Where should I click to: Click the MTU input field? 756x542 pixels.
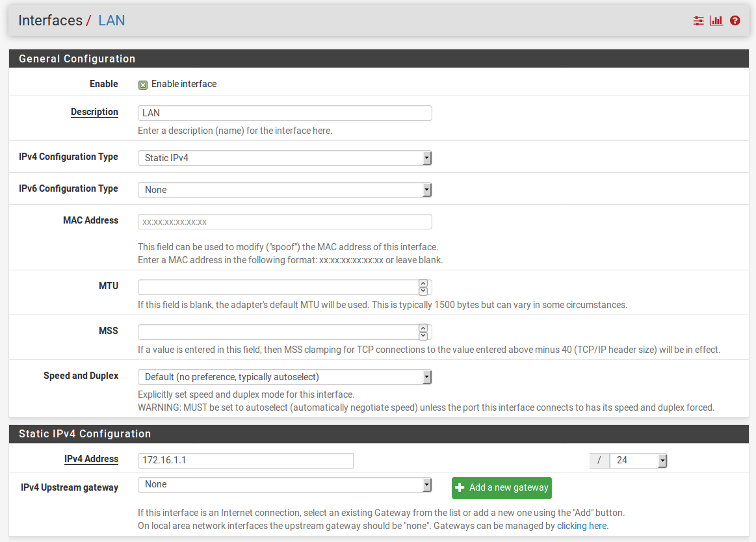pos(277,287)
